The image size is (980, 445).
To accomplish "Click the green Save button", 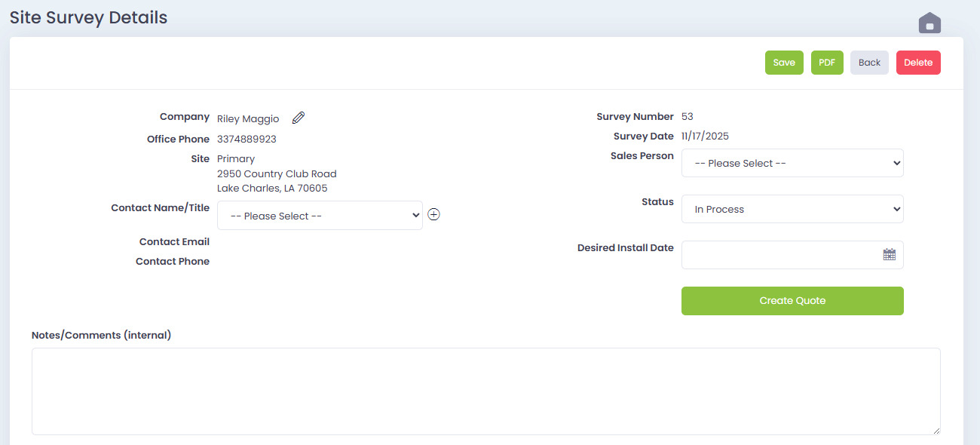I will point(784,63).
